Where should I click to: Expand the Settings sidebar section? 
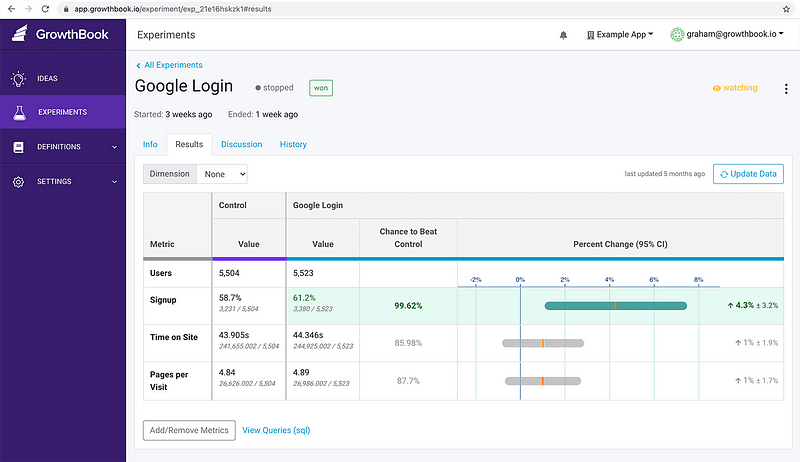(x=114, y=182)
